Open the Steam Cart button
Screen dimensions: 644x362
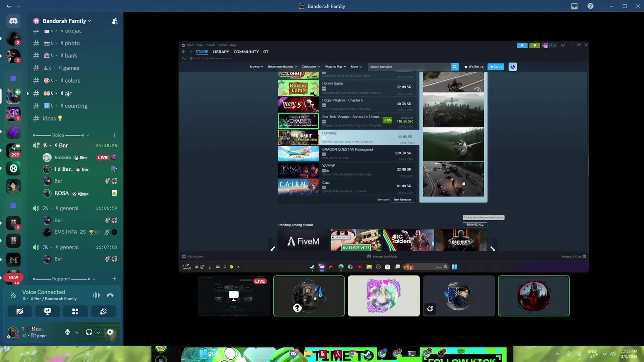pos(496,67)
